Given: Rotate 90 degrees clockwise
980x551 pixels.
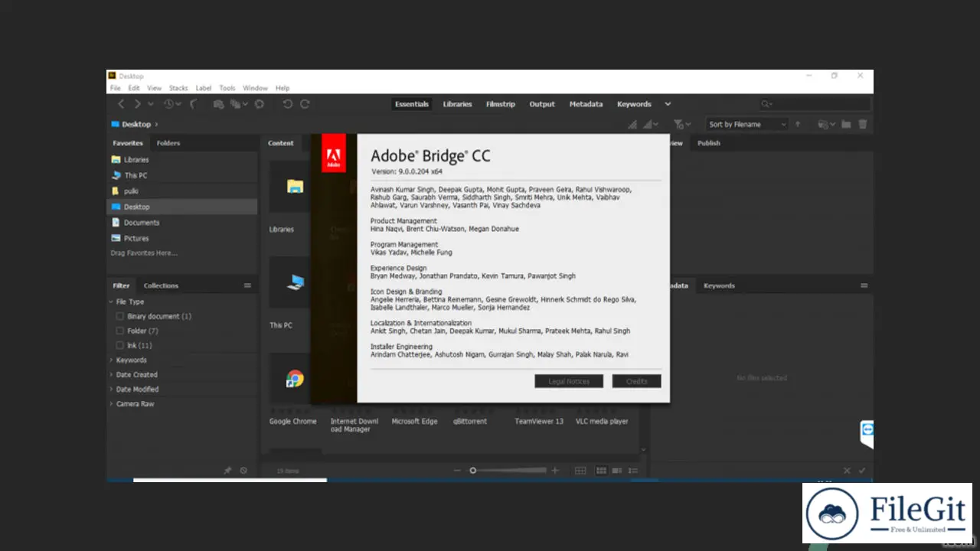Looking at the screenshot, I should click(x=305, y=104).
